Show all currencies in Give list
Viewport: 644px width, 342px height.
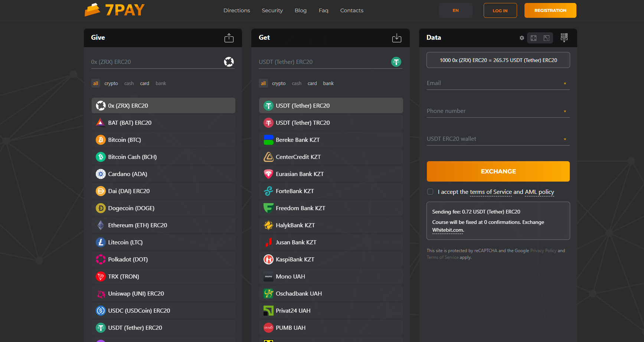[96, 83]
